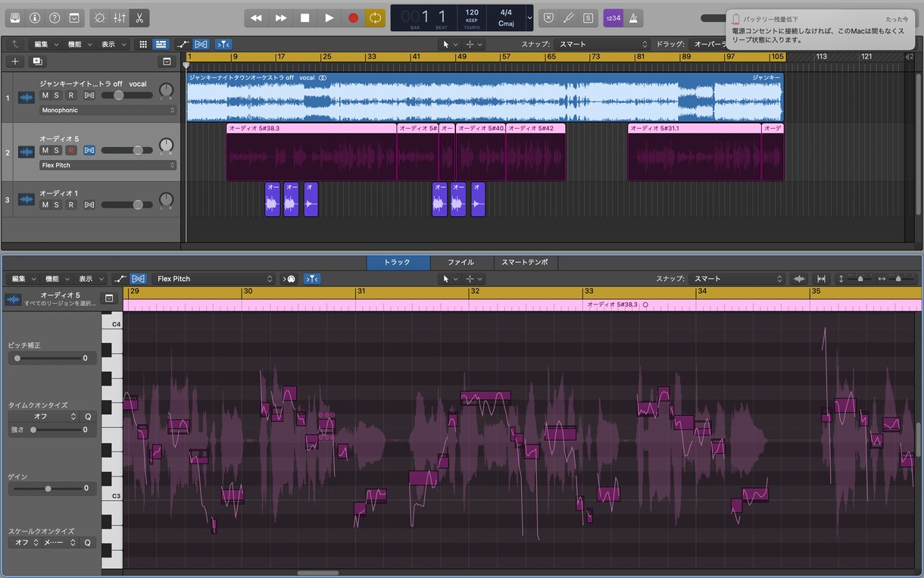Mute the オーディオ 5 track

[x=45, y=151]
